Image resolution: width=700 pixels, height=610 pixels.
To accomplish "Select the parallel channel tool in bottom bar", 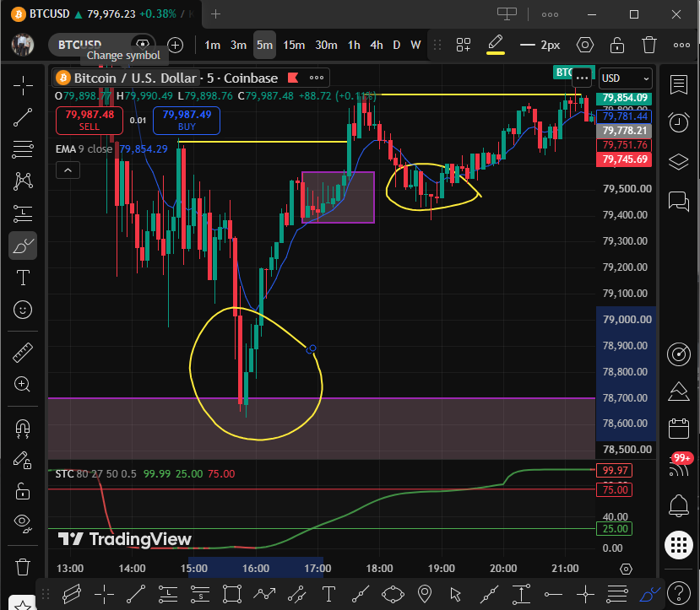I will (72, 594).
